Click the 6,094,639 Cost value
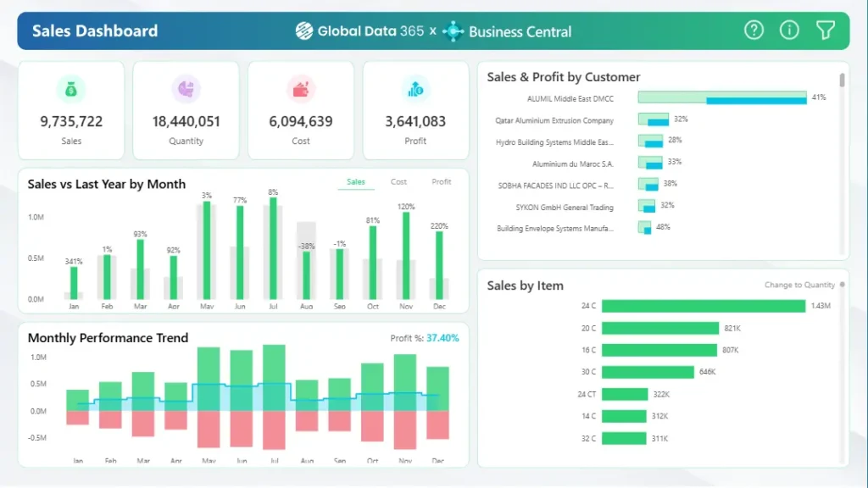This screenshot has width=868, height=488. tap(301, 121)
